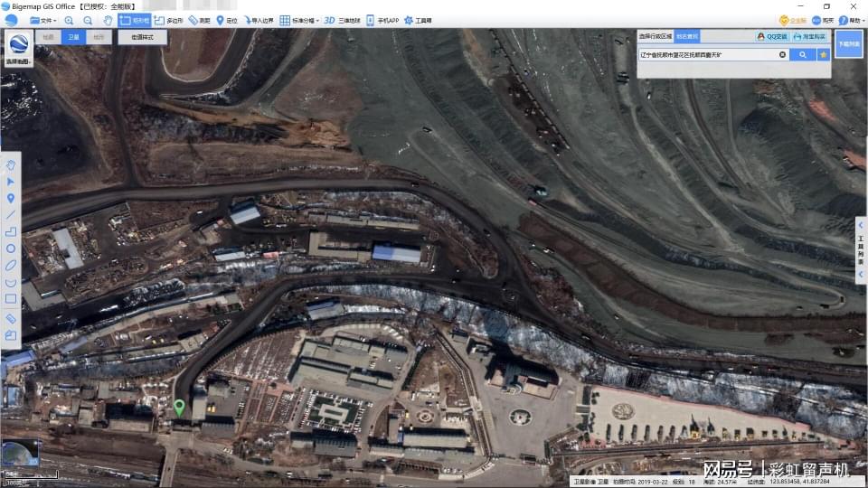
Task: Switch map layer to 地形 terrain
Action: click(x=99, y=38)
